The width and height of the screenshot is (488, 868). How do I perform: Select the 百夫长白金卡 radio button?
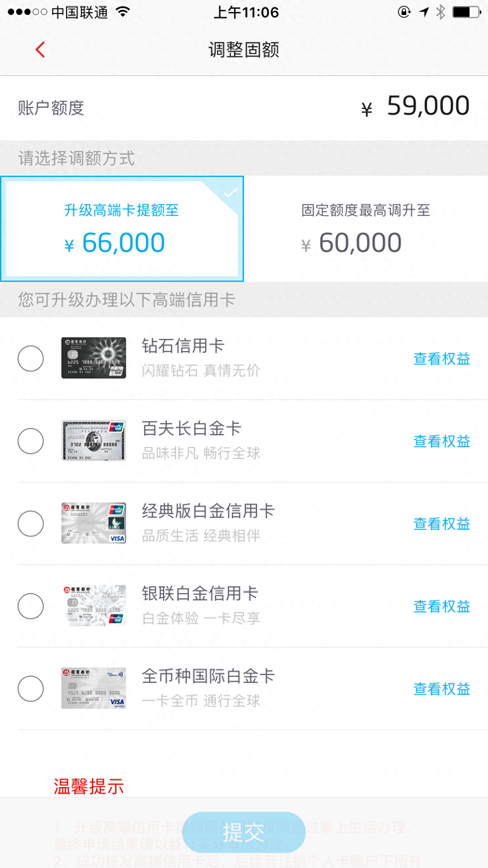coord(31,441)
